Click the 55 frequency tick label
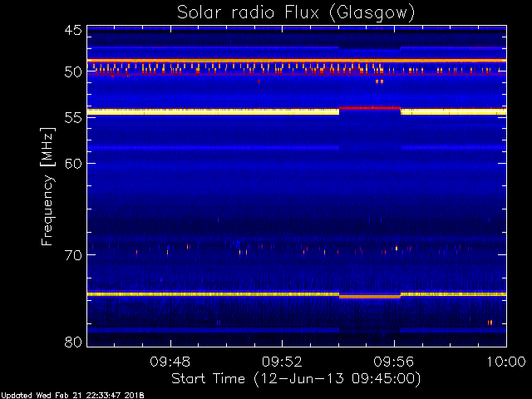Screen dimensions: 532x399 (73, 118)
